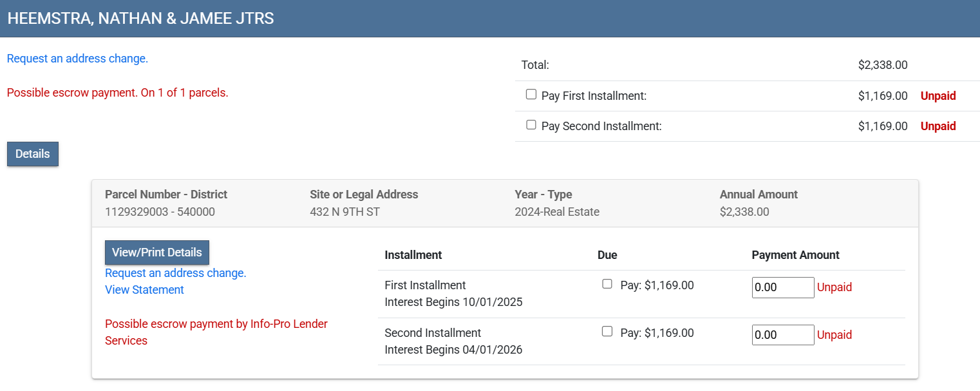This screenshot has height=391, width=980.
Task: Focus the First Installment payment amount field
Action: [x=783, y=287]
